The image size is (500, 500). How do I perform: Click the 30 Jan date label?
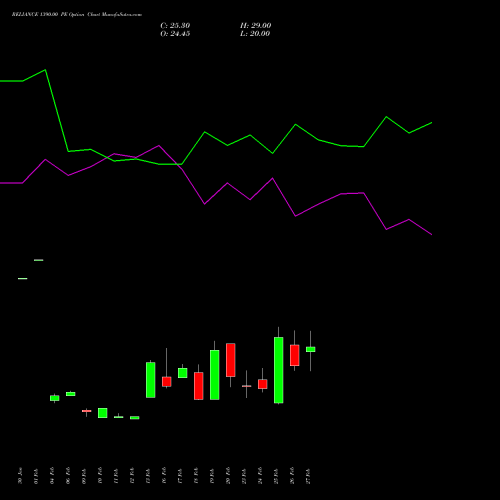tap(20, 476)
